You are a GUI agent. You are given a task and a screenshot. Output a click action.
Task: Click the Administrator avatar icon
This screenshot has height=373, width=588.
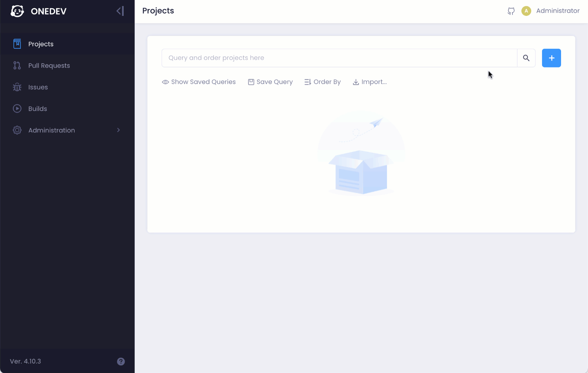[526, 11]
